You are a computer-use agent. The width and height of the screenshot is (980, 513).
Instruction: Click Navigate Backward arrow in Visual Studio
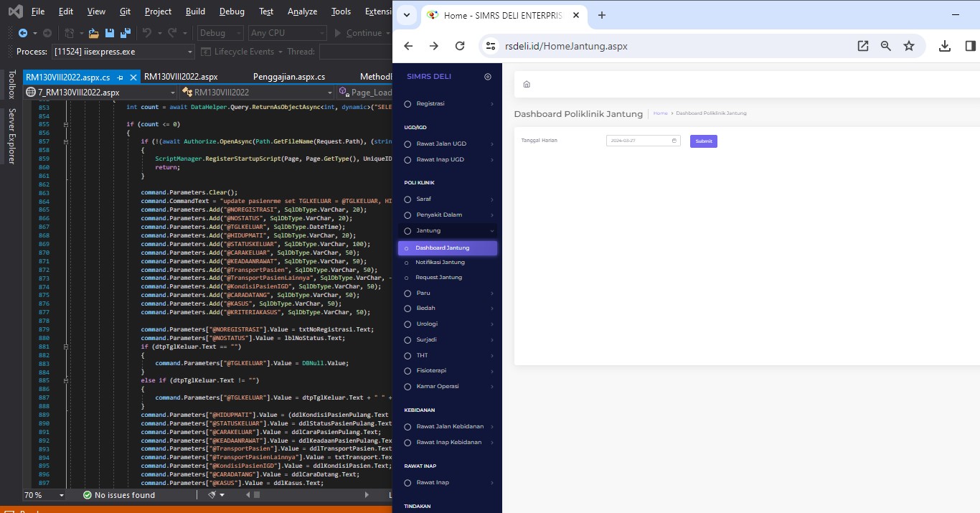click(x=23, y=33)
